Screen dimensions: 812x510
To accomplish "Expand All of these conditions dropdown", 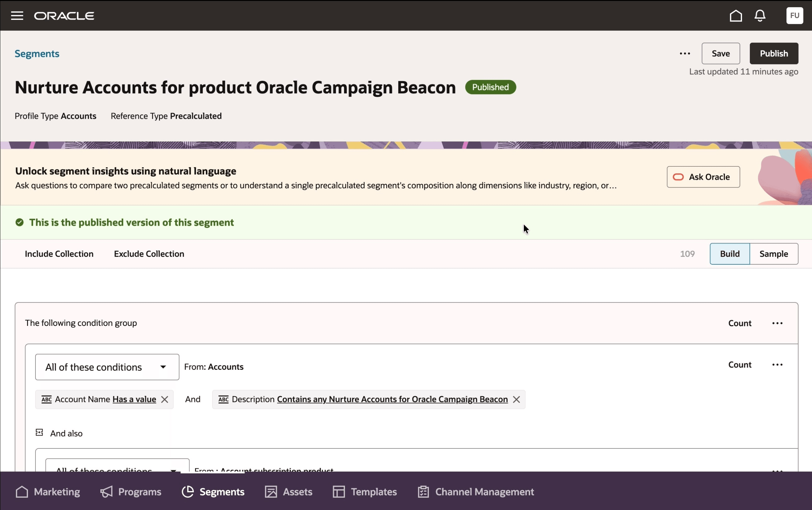I will 107,367.
